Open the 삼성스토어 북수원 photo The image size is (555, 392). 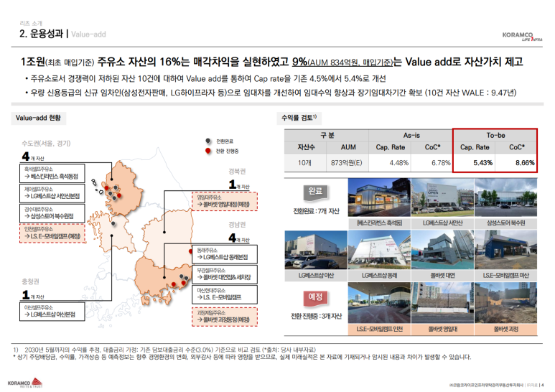tap(505, 197)
